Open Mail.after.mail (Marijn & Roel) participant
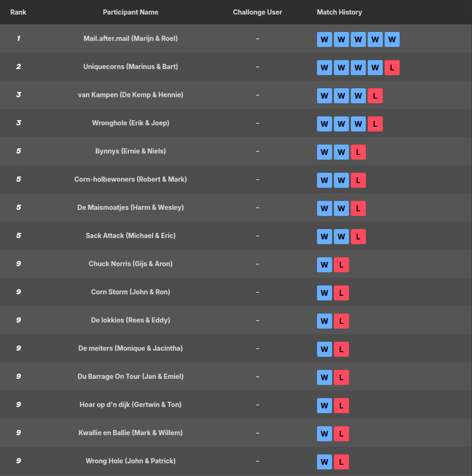The width and height of the screenshot is (472, 476). [x=131, y=38]
